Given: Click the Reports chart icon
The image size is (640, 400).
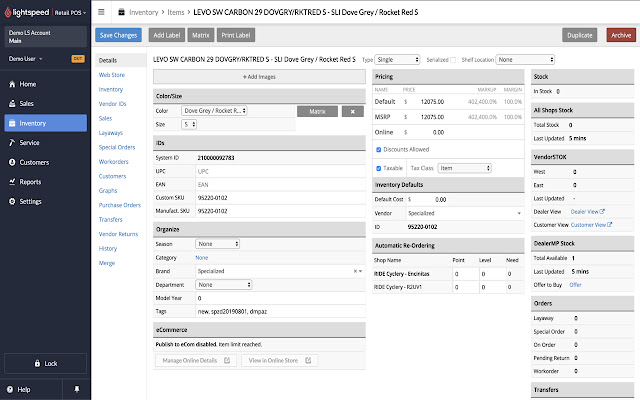Looking at the screenshot, I should coord(12,182).
